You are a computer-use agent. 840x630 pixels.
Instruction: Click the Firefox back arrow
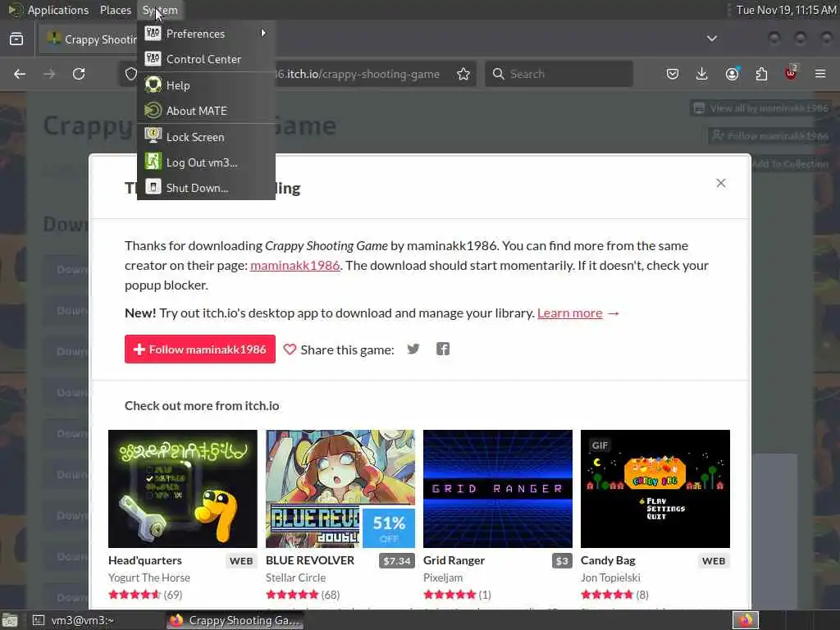(20, 74)
